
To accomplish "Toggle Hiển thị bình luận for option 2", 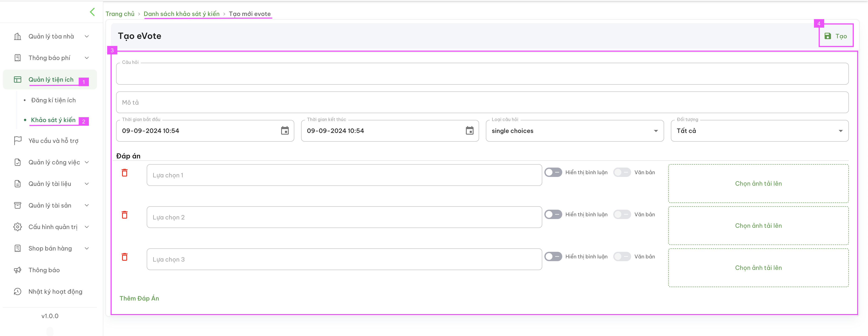I will coord(553,214).
